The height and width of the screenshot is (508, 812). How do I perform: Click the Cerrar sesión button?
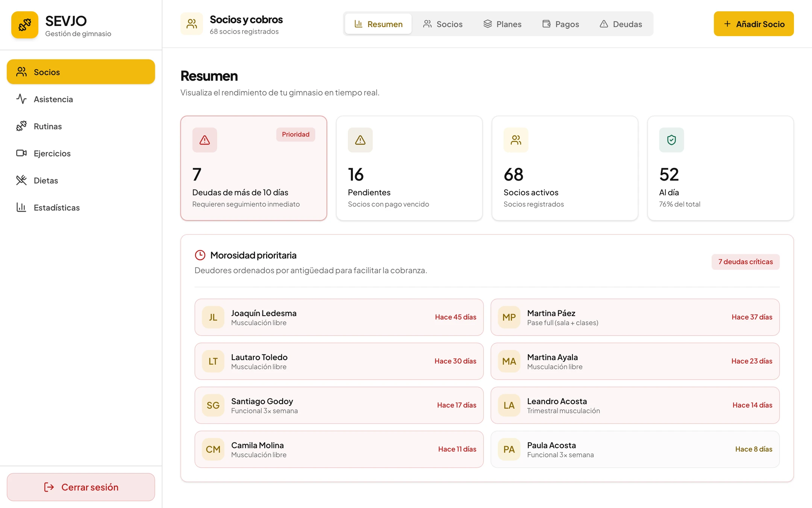pos(81,487)
